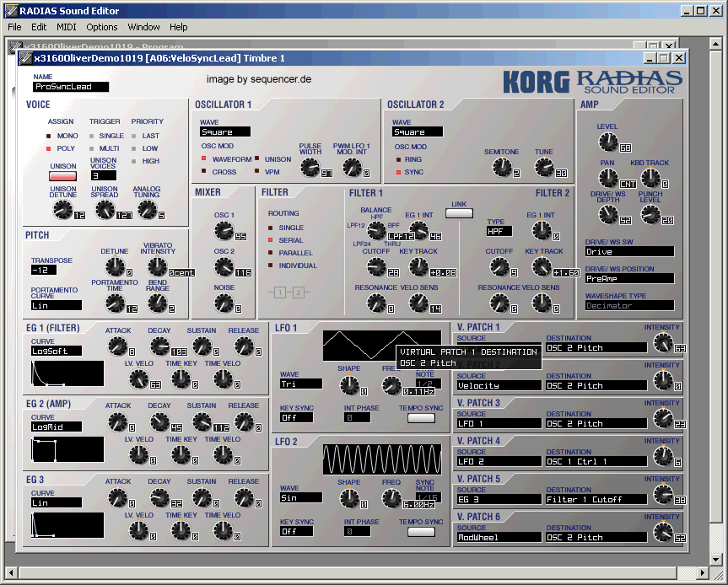Open Oscillator 2 Wave selector

tap(418, 131)
